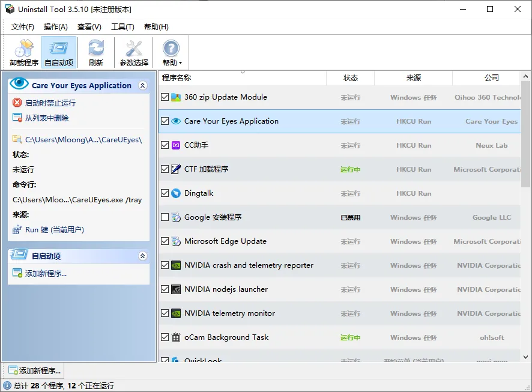Uncheck the 360 zip Update Module checkbox
The height and width of the screenshot is (392, 532).
[165, 97]
